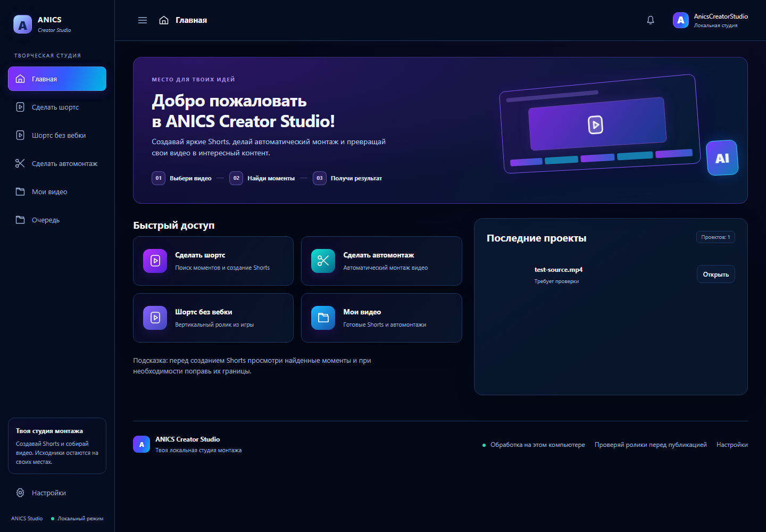Click the Шортс без вебки card icon
766x532 pixels.
click(x=155, y=318)
